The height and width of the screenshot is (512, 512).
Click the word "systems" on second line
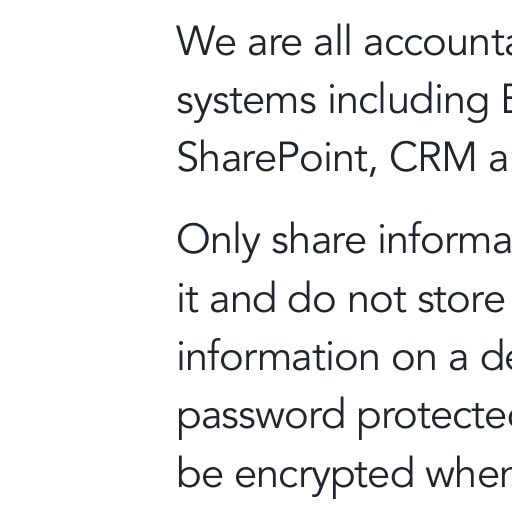click(246, 101)
